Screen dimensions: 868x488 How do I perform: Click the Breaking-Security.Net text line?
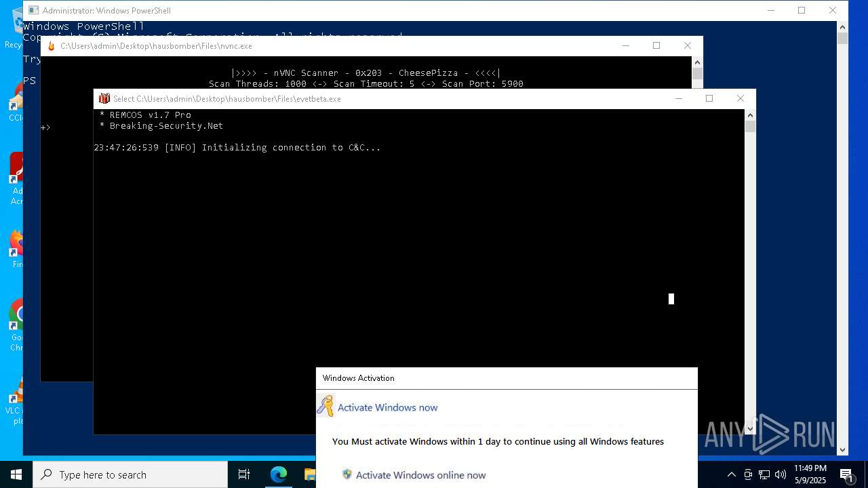click(x=161, y=126)
